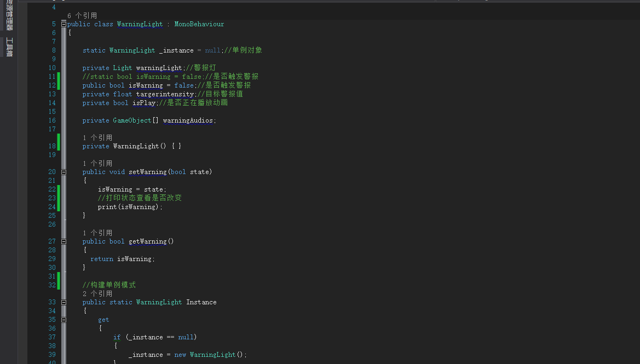Click the get keyword on line 35
This screenshot has height=364, width=640.
pos(103,320)
